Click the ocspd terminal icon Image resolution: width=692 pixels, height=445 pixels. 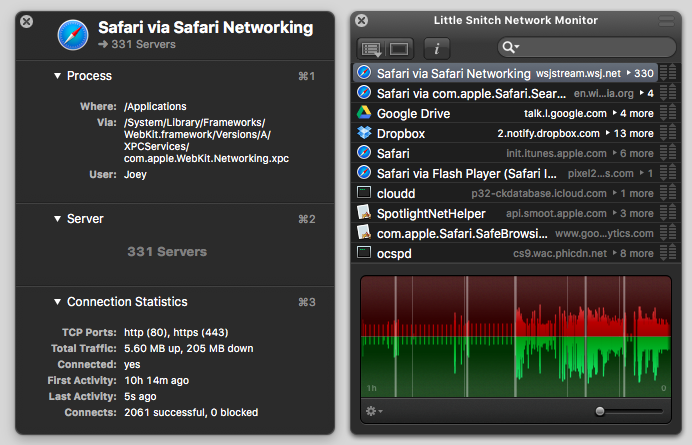point(364,252)
